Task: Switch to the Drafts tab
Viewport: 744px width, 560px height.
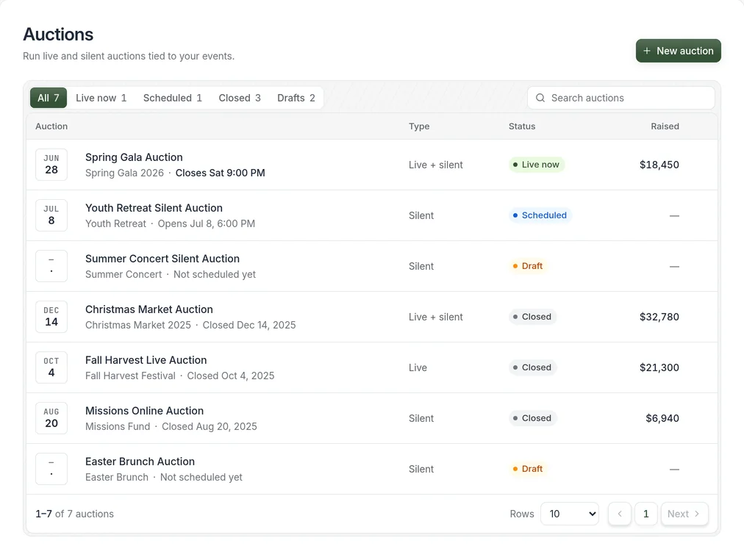Action: tap(296, 98)
